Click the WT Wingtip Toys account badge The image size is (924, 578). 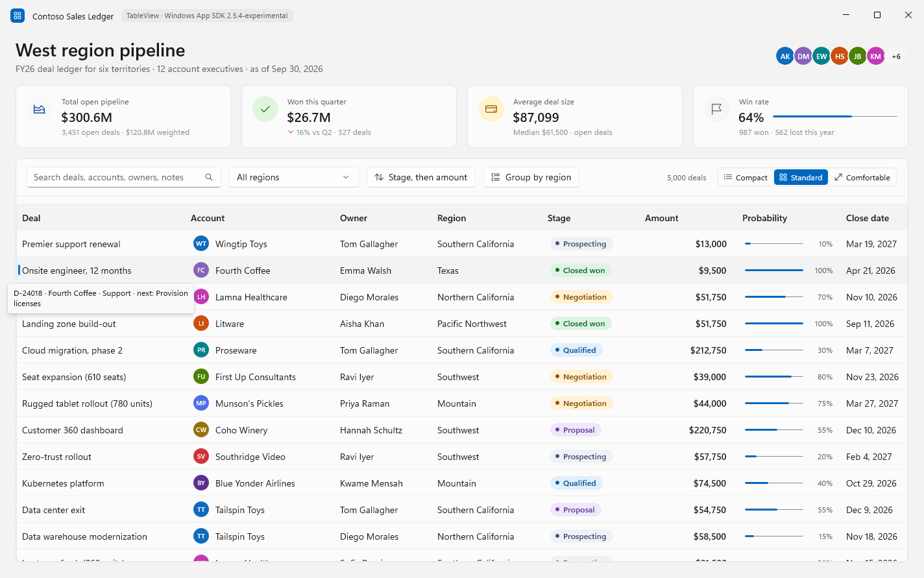pos(201,244)
